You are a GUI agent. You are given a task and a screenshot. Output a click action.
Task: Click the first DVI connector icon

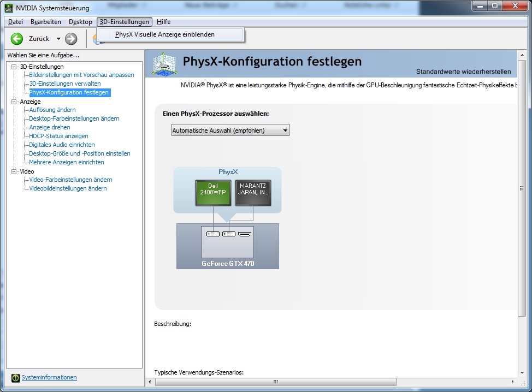[x=213, y=234]
